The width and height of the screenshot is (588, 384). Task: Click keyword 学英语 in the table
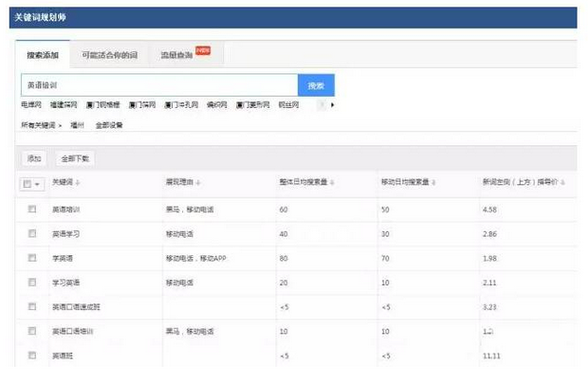(x=63, y=259)
